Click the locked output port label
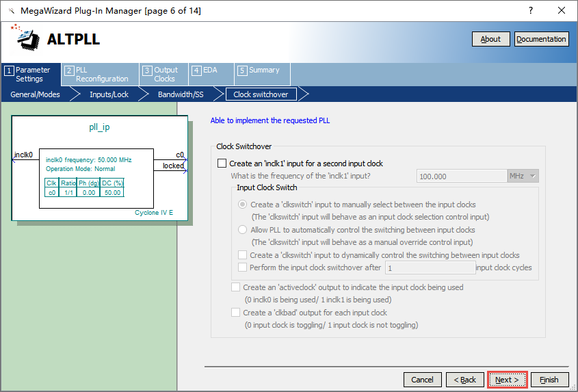 tap(173, 166)
